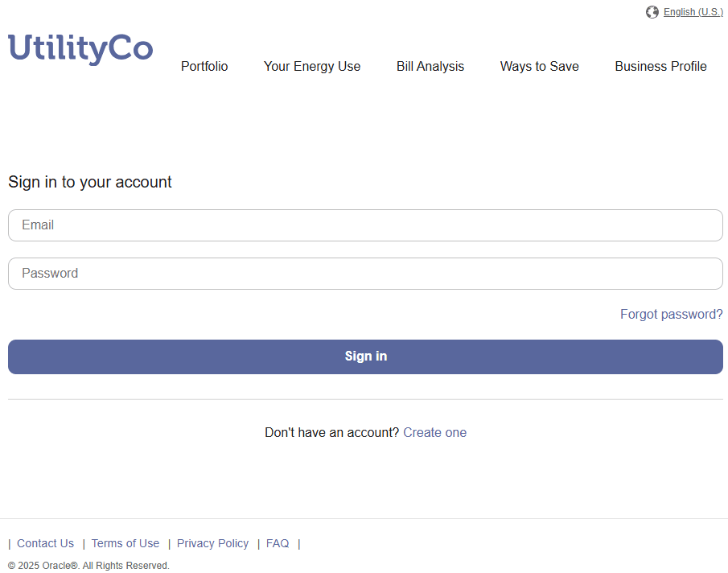Open the Portfolio navigation item
This screenshot has width=728, height=573.
coord(204,67)
